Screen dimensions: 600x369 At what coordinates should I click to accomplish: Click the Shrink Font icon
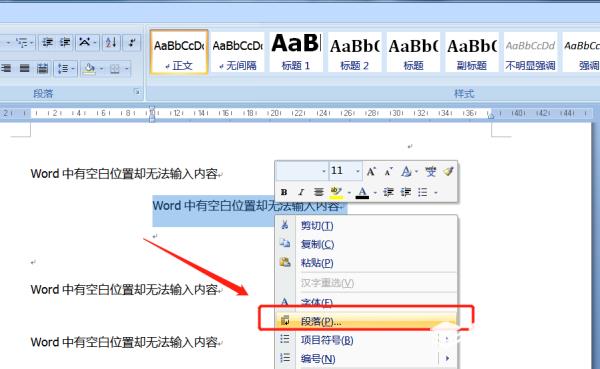(388, 171)
